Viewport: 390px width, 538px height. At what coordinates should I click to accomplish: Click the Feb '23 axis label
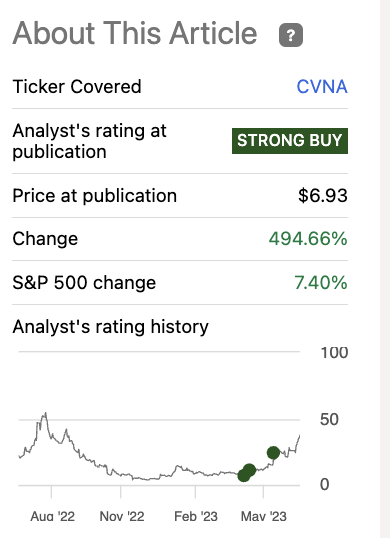coord(196,516)
